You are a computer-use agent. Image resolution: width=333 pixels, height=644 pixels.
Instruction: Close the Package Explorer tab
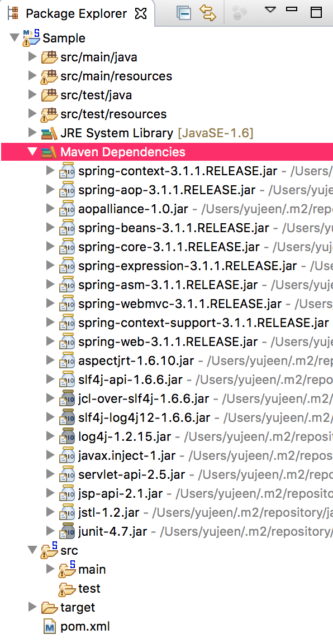[x=141, y=13]
